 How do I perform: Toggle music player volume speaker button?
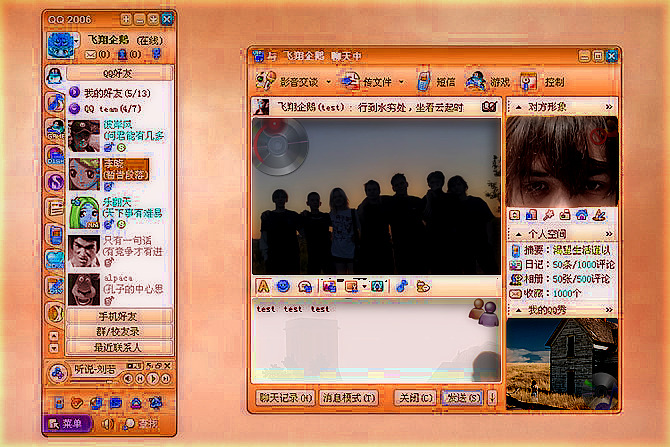(127, 378)
